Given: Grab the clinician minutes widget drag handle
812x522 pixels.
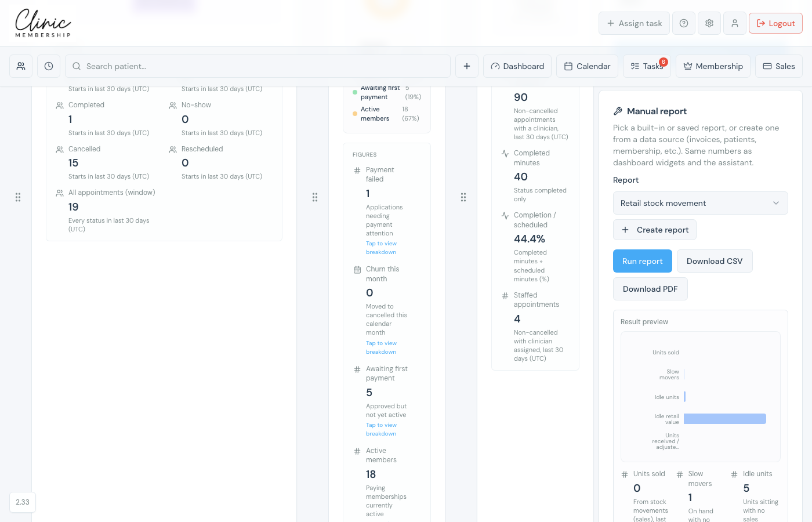Looking at the screenshot, I should [463, 197].
